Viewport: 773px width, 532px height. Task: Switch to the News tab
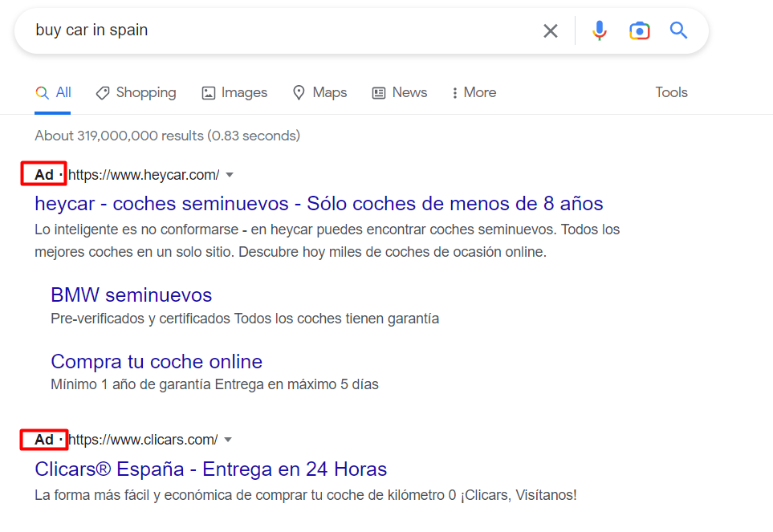(x=399, y=92)
